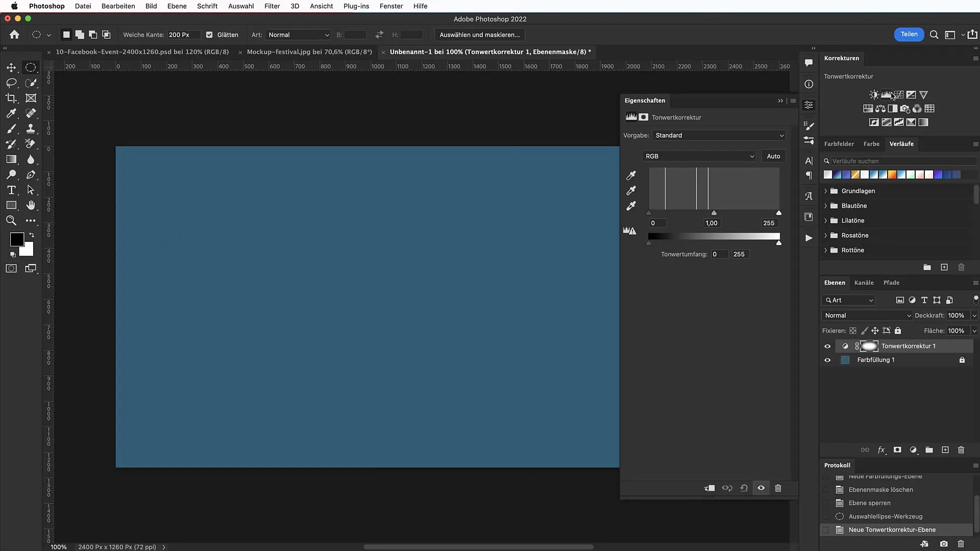Toggle lock all in Fixieren row
Image resolution: width=980 pixels, height=551 pixels.
click(x=898, y=331)
